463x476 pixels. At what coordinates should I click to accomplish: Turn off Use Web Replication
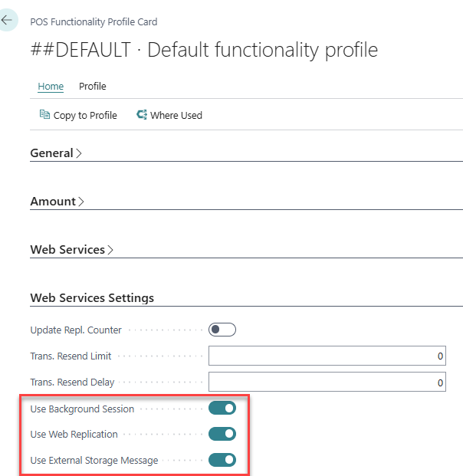222,435
